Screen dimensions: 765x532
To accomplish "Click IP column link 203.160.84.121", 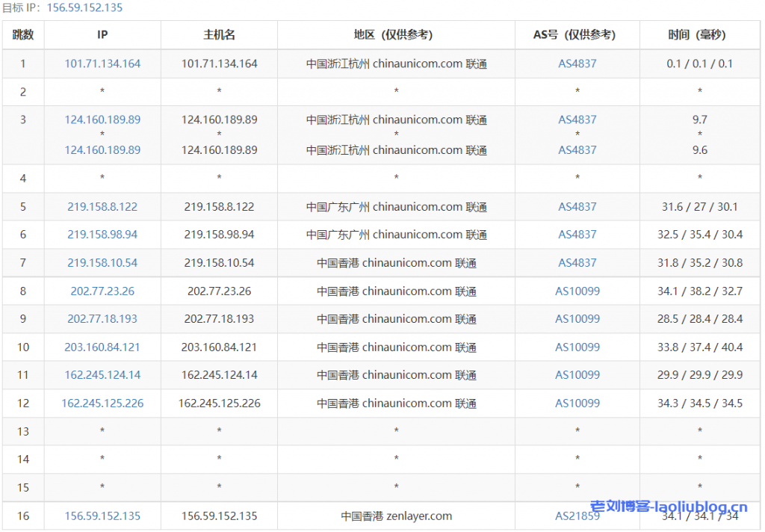I will [102, 347].
